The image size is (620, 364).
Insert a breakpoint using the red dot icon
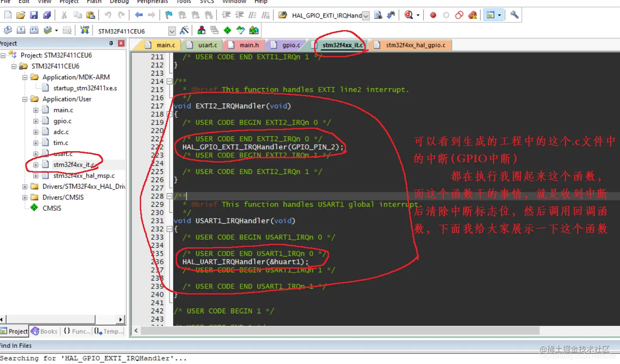(x=433, y=15)
